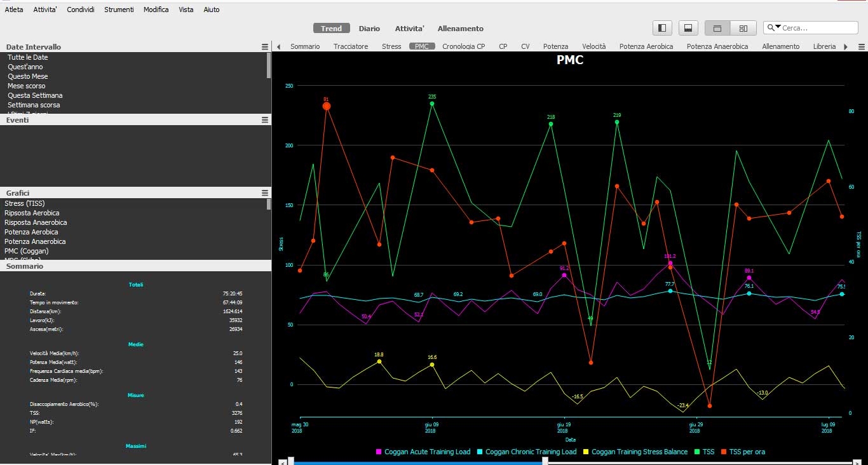Open the CV tab
Viewport: 868px width, 465px height.
pyautogui.click(x=526, y=46)
